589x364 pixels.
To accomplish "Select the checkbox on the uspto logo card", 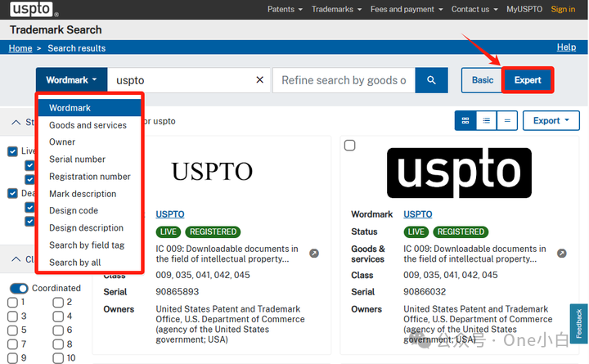I will (x=350, y=145).
